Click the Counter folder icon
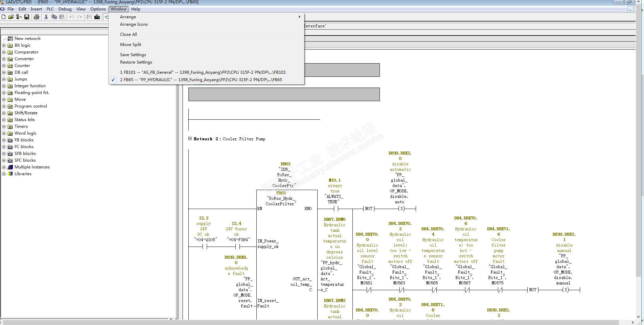This screenshot has height=325, width=644. tap(10, 66)
